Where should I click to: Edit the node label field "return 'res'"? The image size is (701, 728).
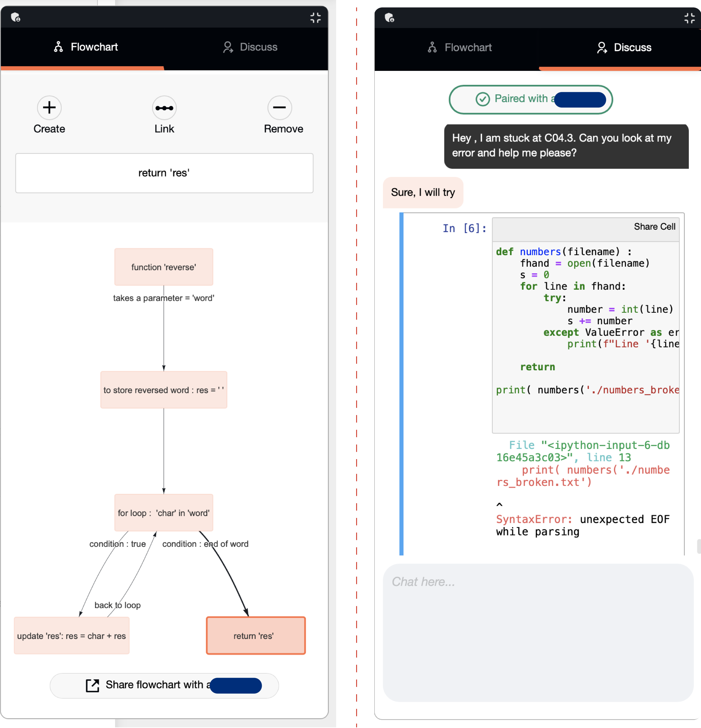164,173
